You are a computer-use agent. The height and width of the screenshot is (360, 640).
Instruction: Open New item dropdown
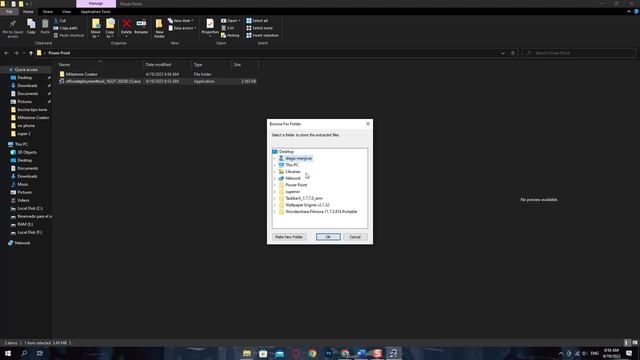(181, 20)
